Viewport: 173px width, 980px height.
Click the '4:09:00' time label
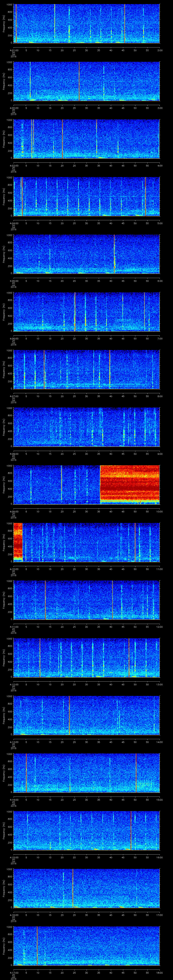14,511
